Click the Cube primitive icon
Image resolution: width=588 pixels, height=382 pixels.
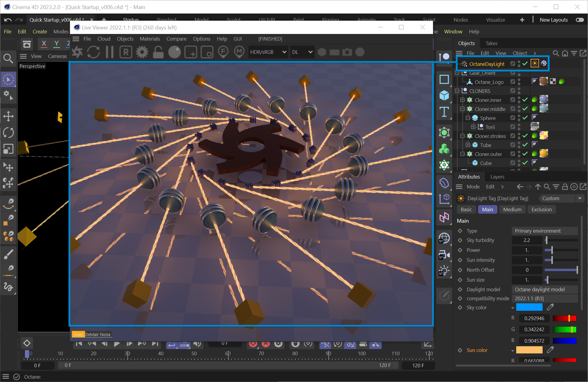[x=444, y=96]
